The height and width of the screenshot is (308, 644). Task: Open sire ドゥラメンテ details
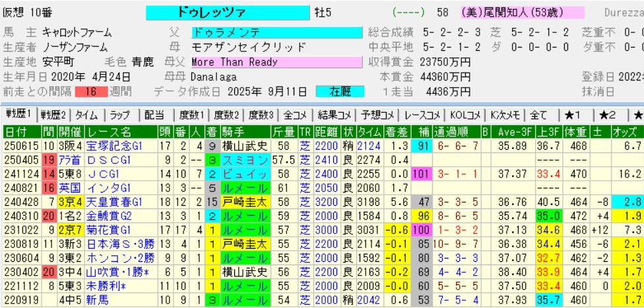click(x=276, y=32)
